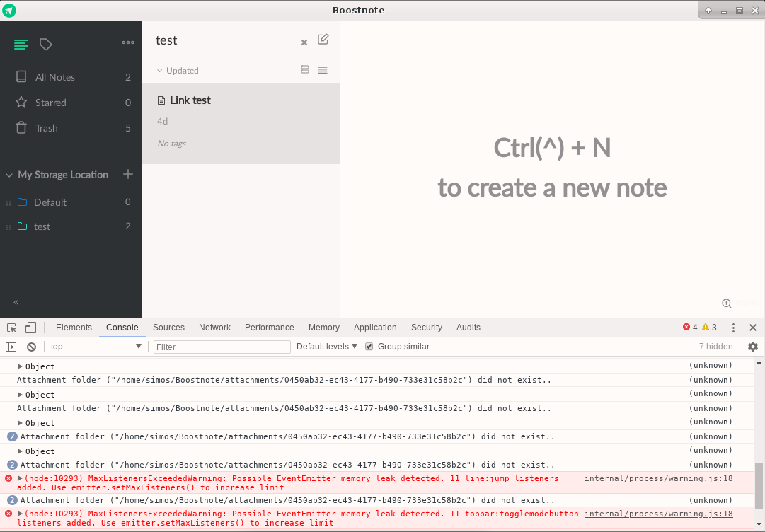
Task: Switch to compressed note list layout
Action: [x=323, y=70]
